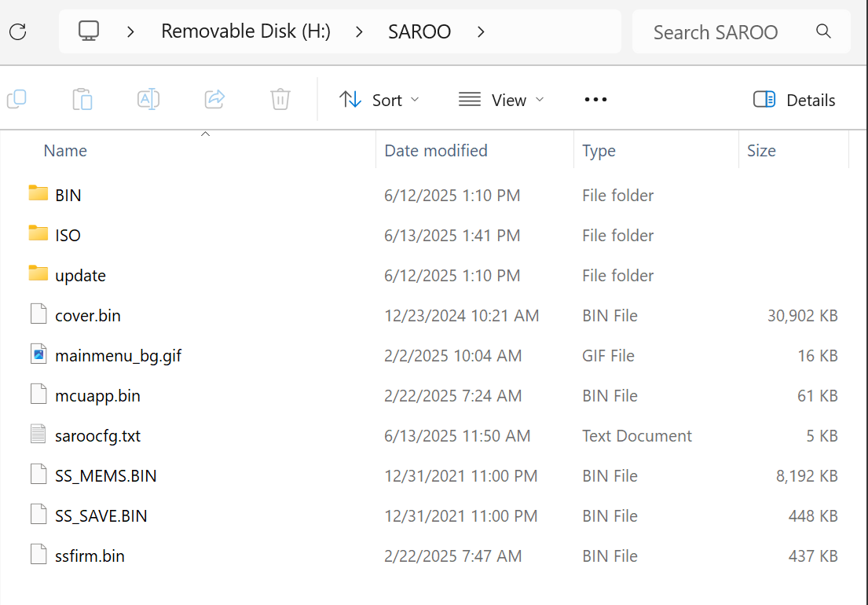The image size is (868, 605).
Task: Click the Copy icon in toolbar
Action: [16, 99]
